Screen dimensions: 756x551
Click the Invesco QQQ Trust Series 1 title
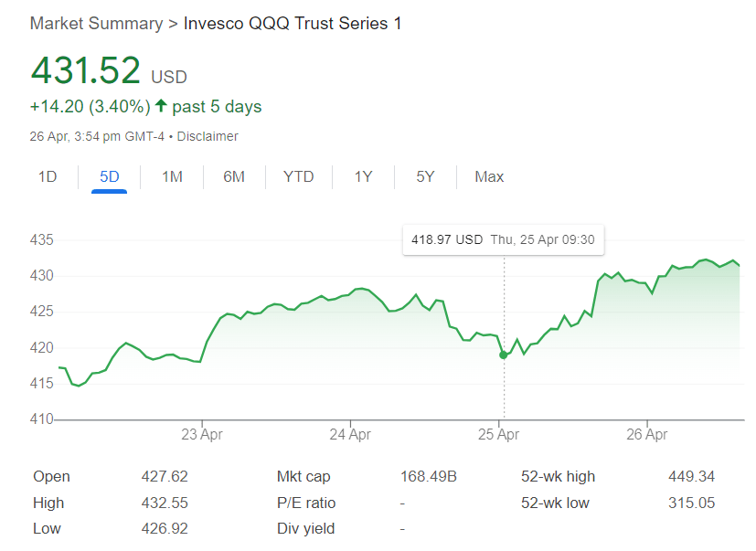tap(293, 23)
